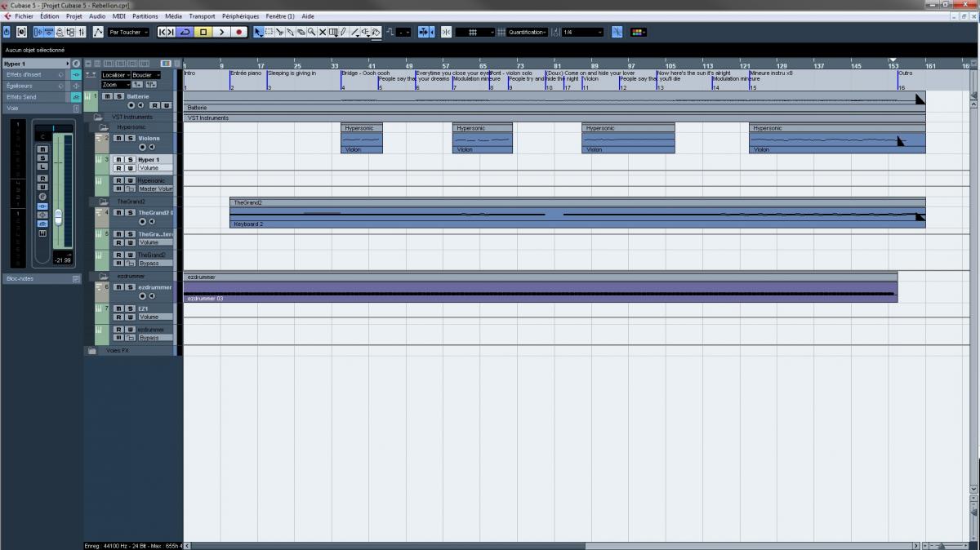This screenshot has height=550, width=980.
Task: Select the Draw pencil tool
Action: click(343, 32)
